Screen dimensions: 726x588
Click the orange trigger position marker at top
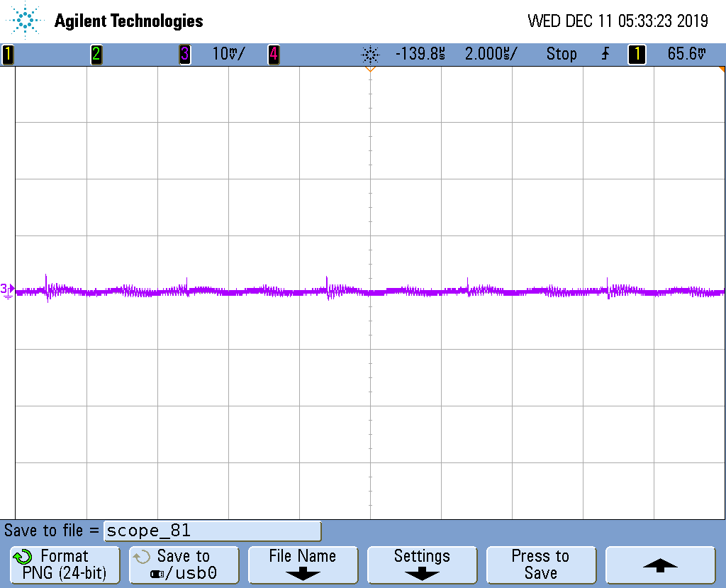(x=369, y=70)
